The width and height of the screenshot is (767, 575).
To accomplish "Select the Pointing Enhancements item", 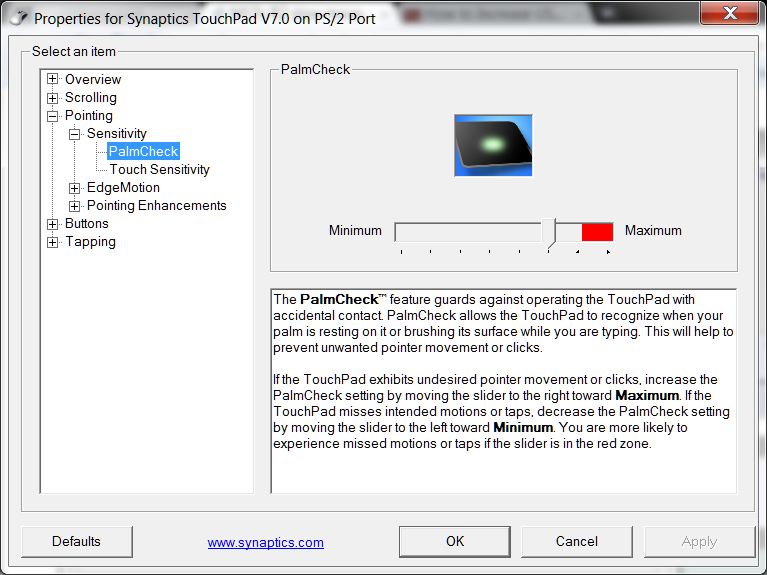I will 157,206.
